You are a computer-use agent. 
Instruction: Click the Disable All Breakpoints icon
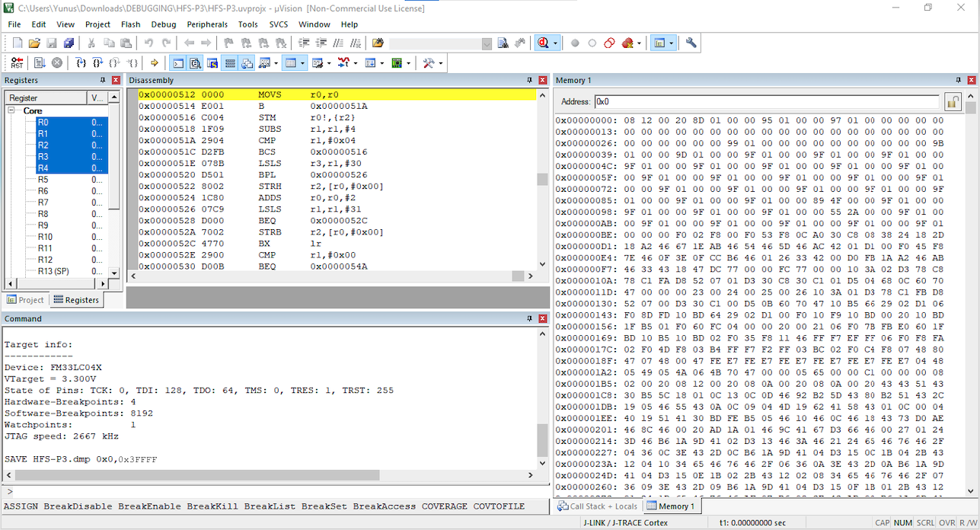[x=609, y=43]
